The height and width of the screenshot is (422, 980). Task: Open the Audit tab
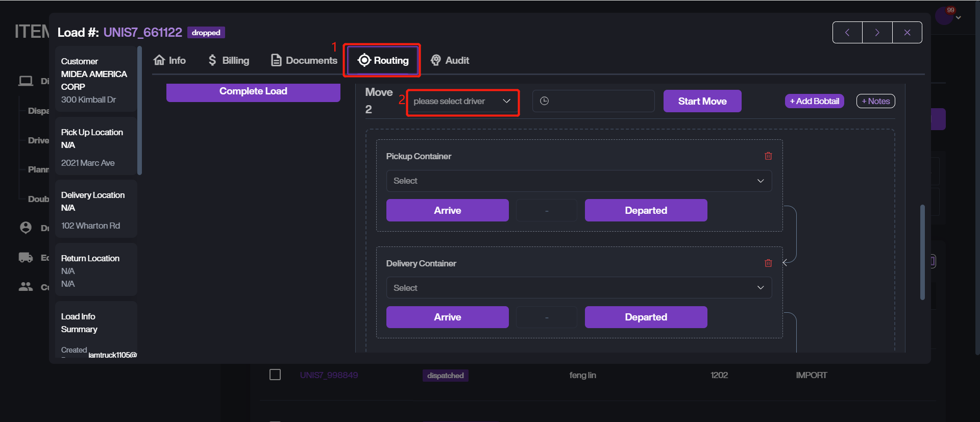tap(450, 60)
